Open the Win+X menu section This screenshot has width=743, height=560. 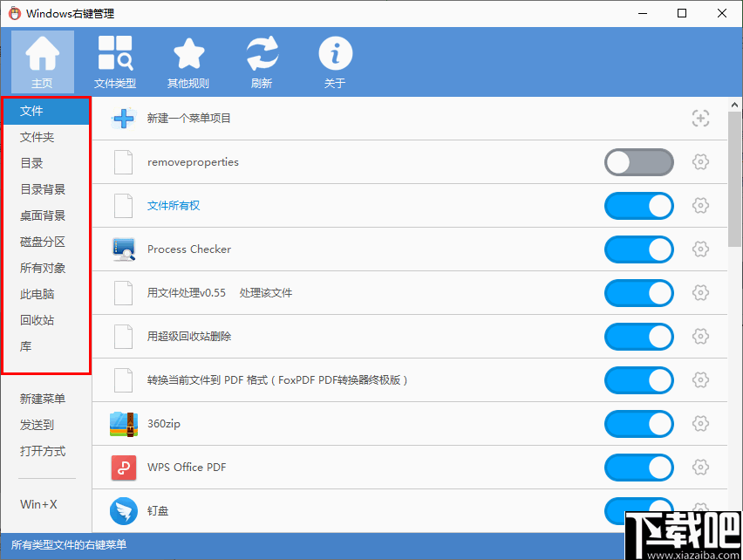click(40, 504)
